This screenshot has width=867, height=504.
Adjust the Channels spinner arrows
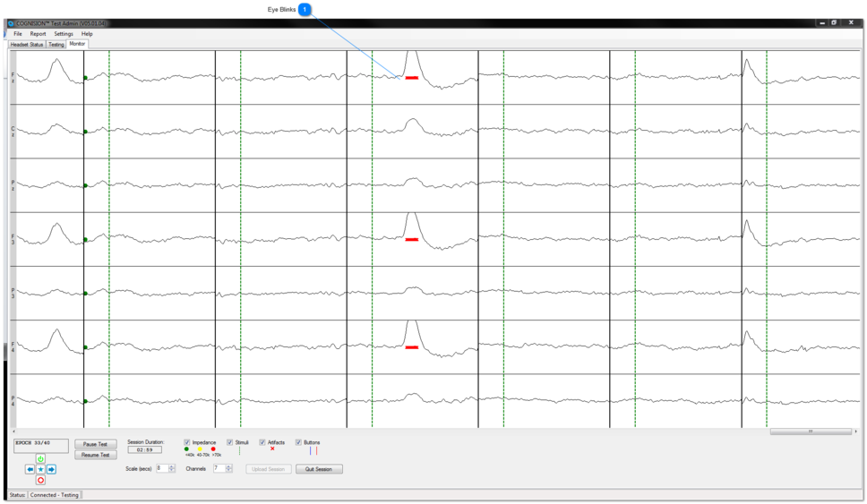[x=229, y=468]
